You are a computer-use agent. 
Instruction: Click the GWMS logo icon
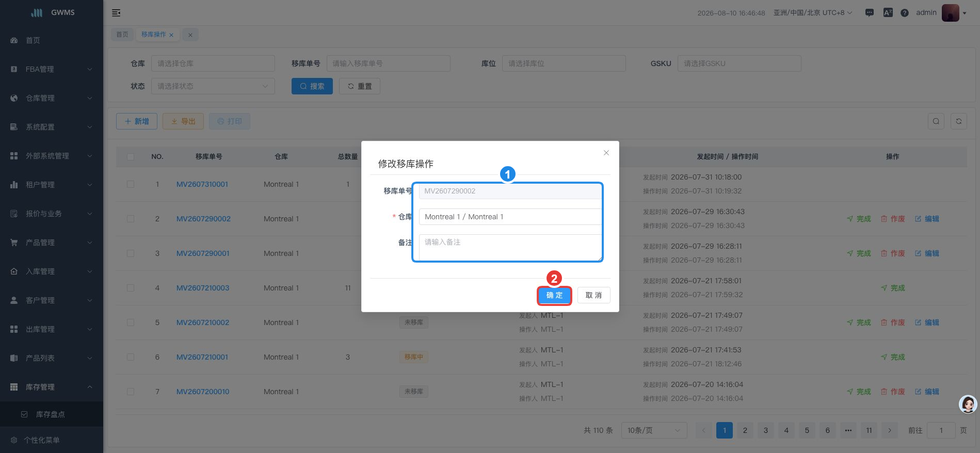tap(37, 13)
